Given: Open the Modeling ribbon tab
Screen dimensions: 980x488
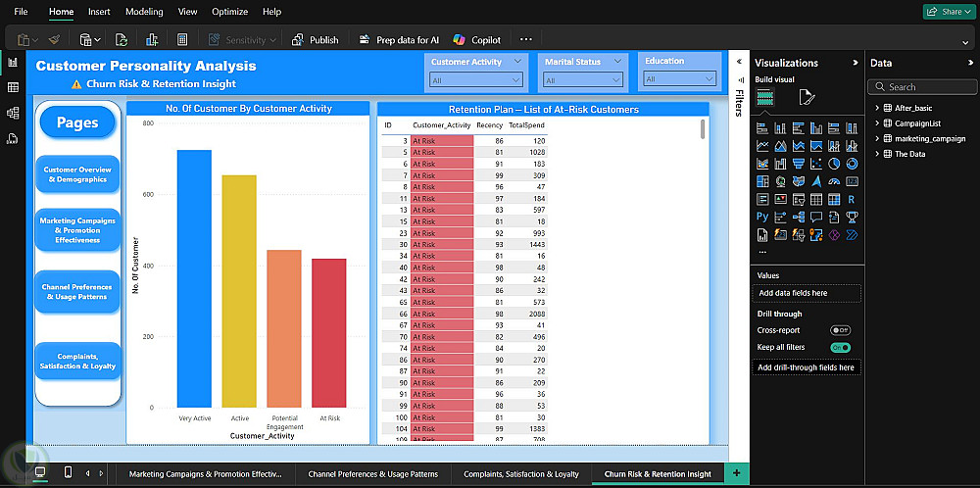Looking at the screenshot, I should click(144, 11).
